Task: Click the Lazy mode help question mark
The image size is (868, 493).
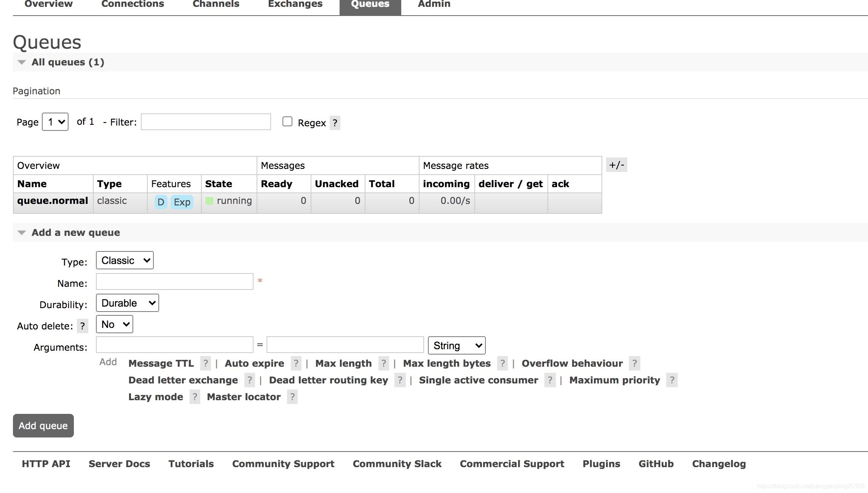Action: point(195,397)
